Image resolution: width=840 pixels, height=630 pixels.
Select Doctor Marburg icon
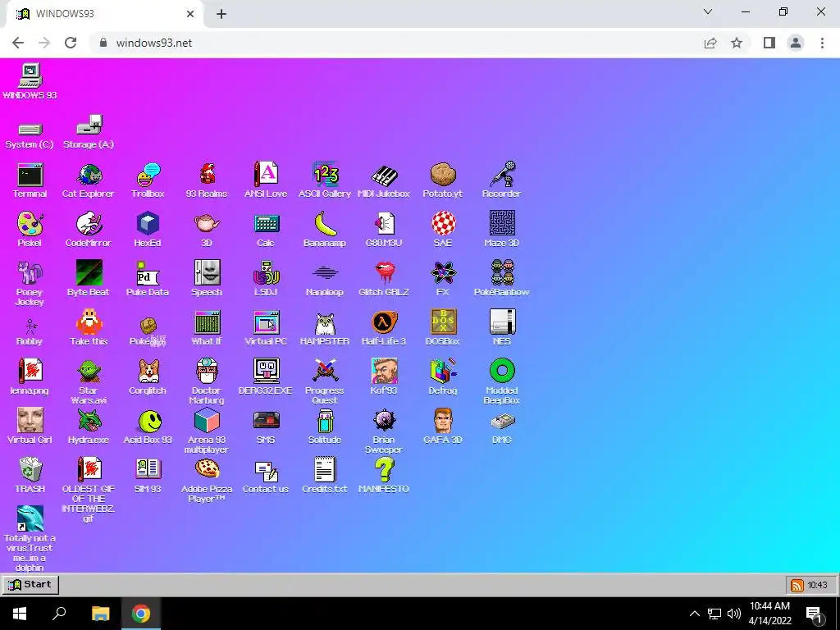[x=207, y=372]
